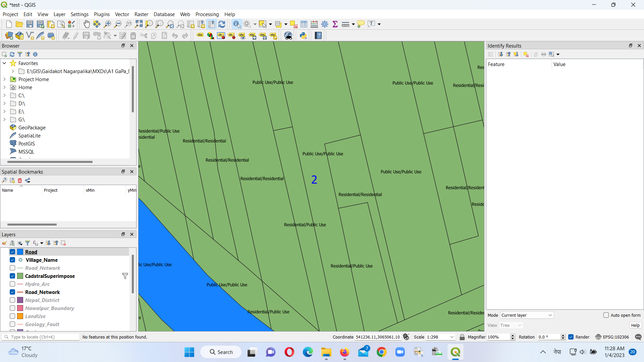Create a New Project icon

(x=9, y=24)
